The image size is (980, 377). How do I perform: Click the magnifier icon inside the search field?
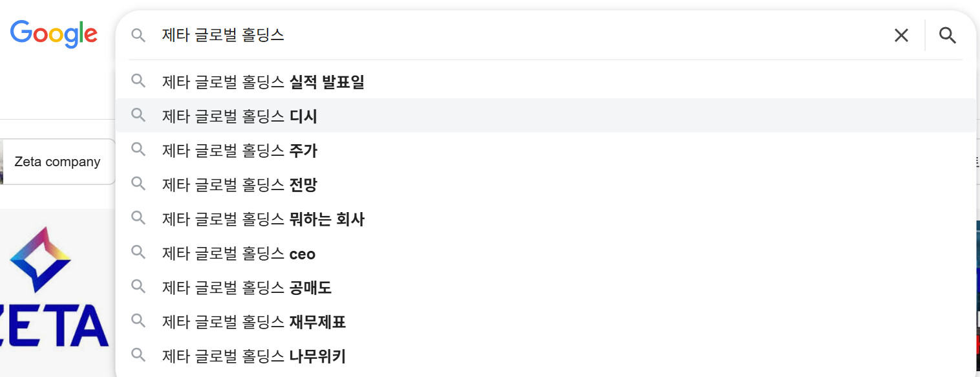pos(138,36)
